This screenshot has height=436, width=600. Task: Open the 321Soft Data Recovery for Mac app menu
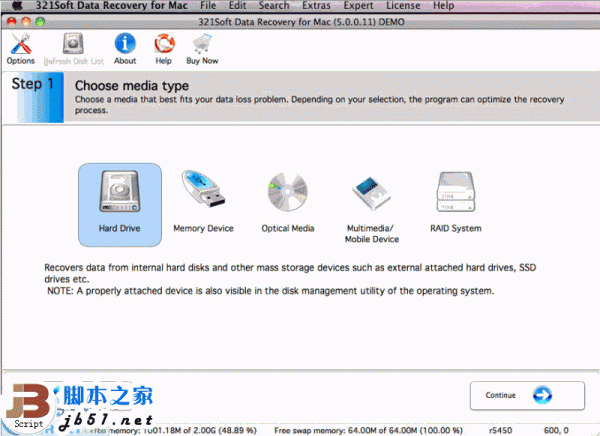click(111, 5)
